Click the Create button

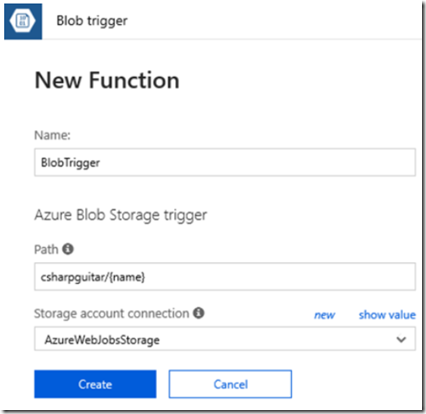(95, 384)
